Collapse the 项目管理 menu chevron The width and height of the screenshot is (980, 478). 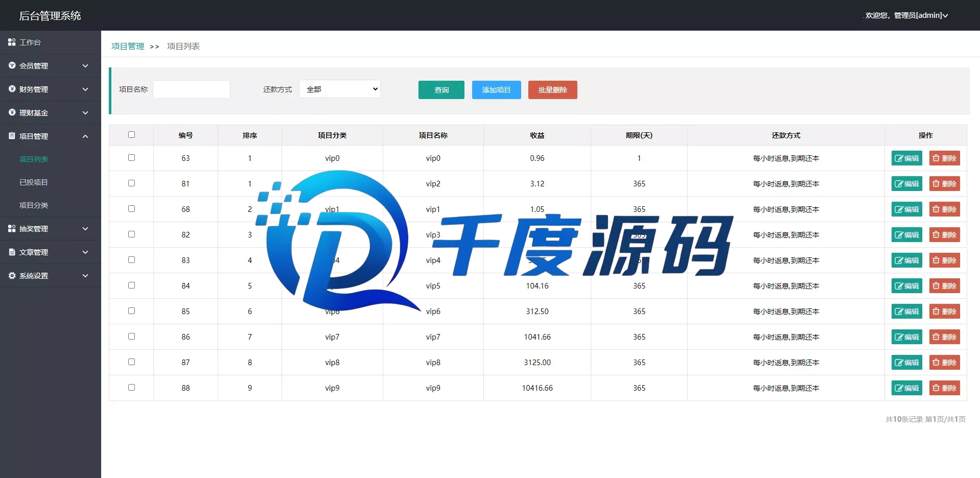85,136
